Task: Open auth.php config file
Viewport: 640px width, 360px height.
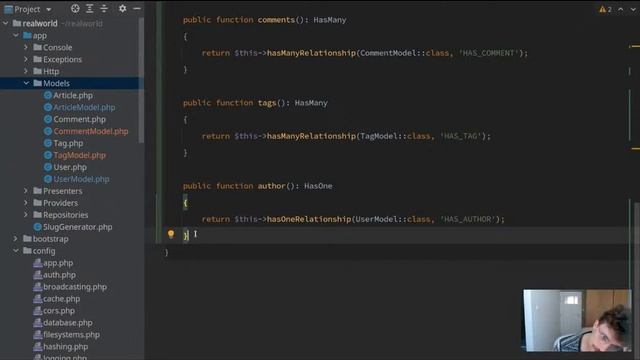Action: pyautogui.click(x=59, y=275)
